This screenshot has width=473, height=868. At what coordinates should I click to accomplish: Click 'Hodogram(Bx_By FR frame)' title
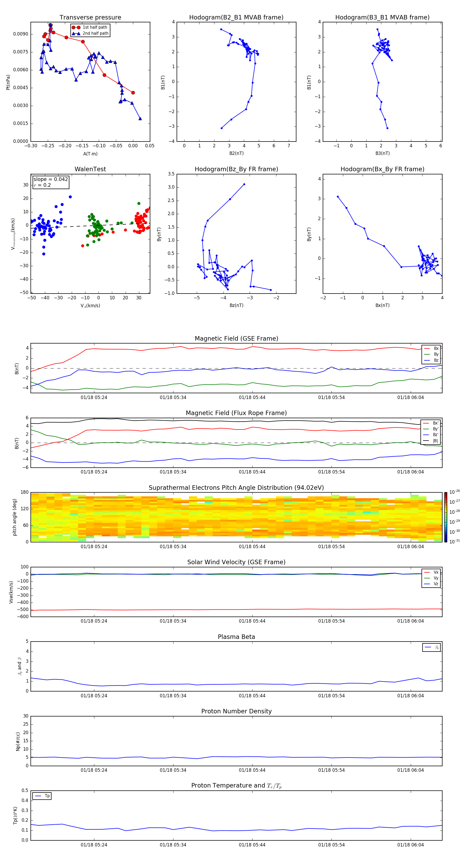coord(382,169)
